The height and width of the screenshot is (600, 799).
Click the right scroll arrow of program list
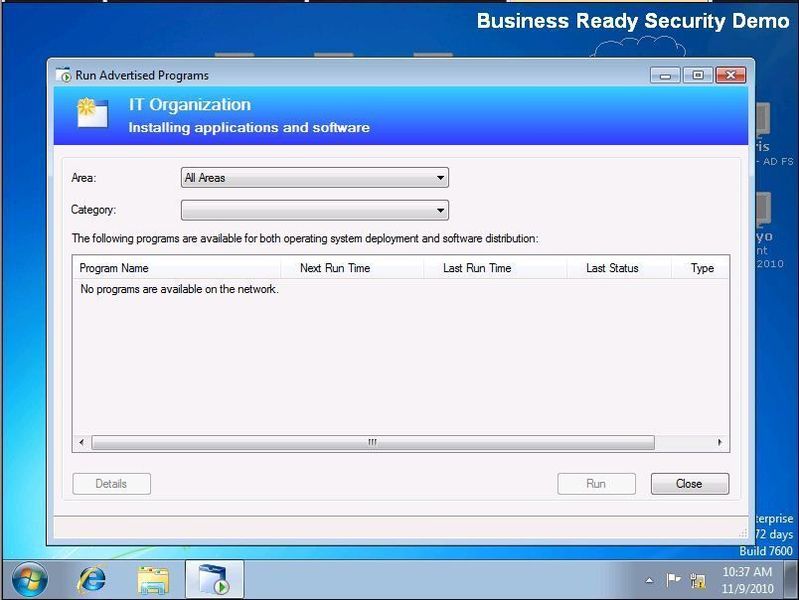click(720, 442)
